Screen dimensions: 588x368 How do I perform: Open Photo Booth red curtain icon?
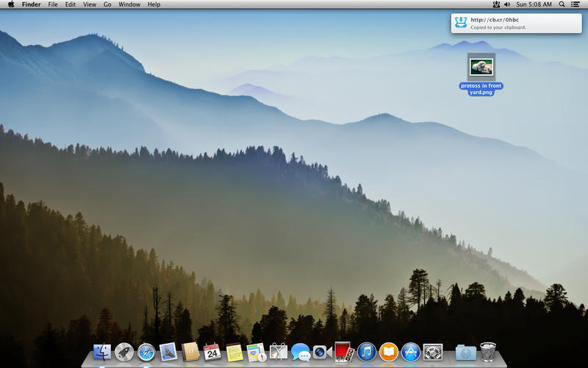(x=344, y=353)
